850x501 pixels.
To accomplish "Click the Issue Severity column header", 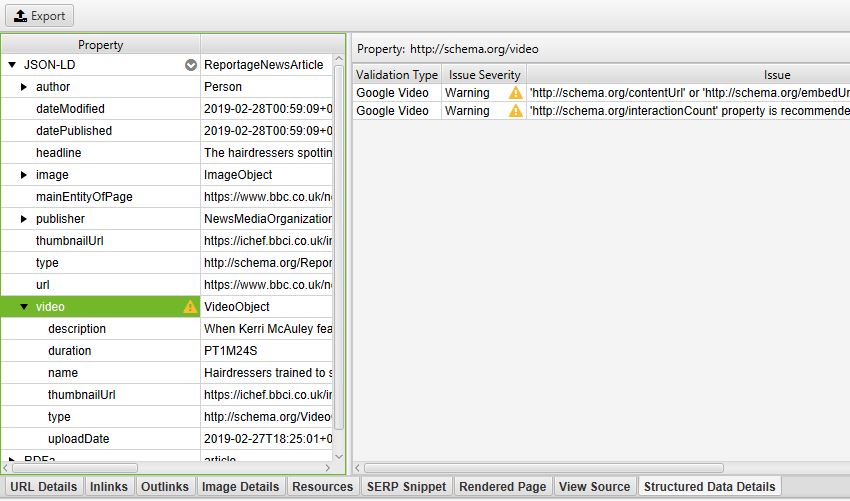I will click(484, 75).
